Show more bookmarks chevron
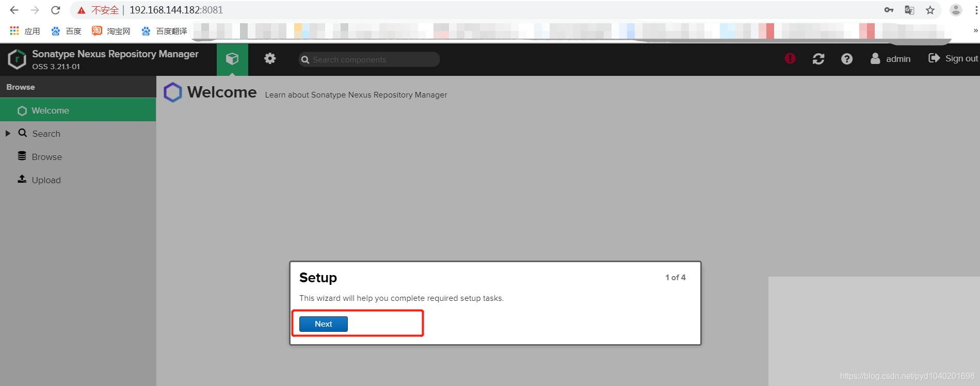 [975, 31]
